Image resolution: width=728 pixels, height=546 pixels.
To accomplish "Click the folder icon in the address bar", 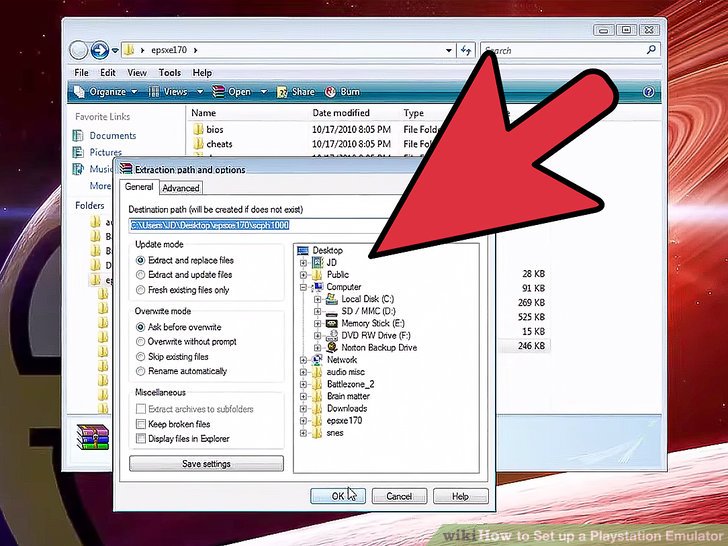I will coord(130,50).
